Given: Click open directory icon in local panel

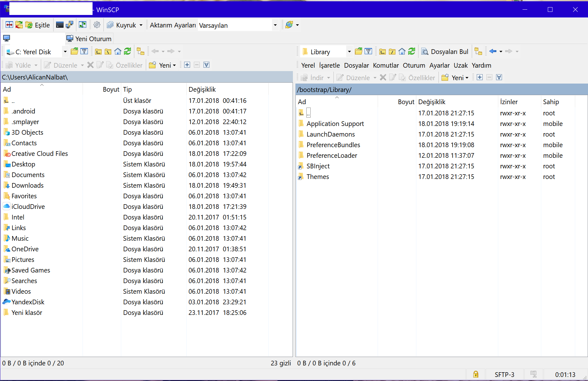Looking at the screenshot, I should pyautogui.click(x=74, y=51).
